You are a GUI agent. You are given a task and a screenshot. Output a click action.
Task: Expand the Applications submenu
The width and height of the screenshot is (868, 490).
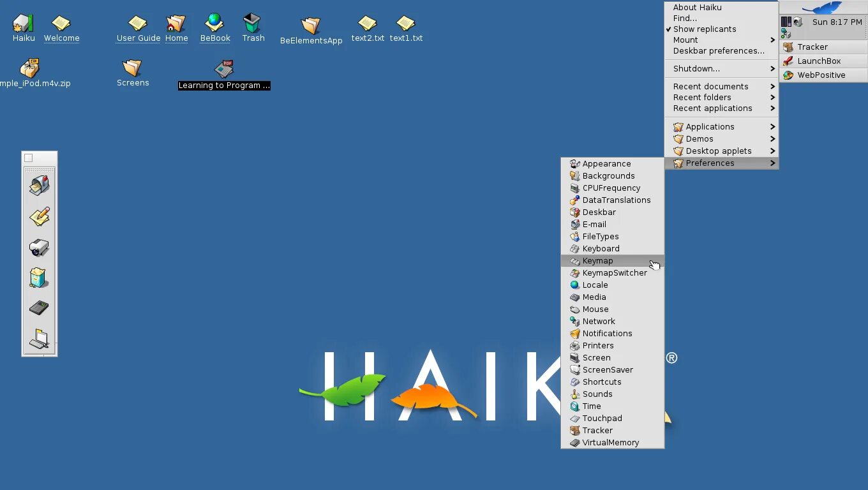click(721, 127)
